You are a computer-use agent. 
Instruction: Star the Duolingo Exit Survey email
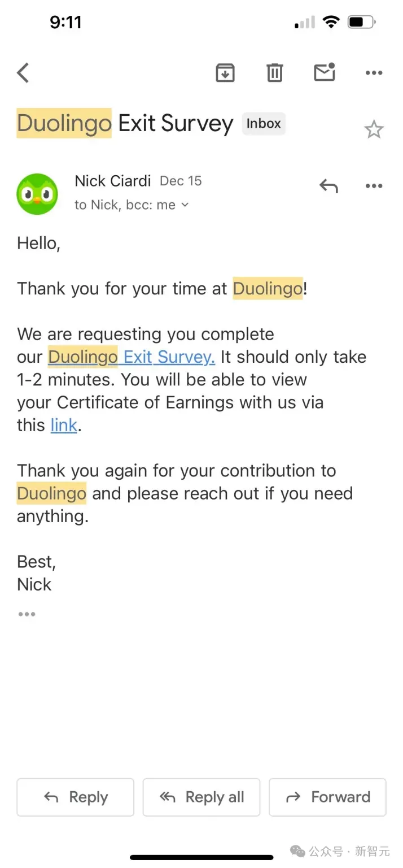point(374,129)
